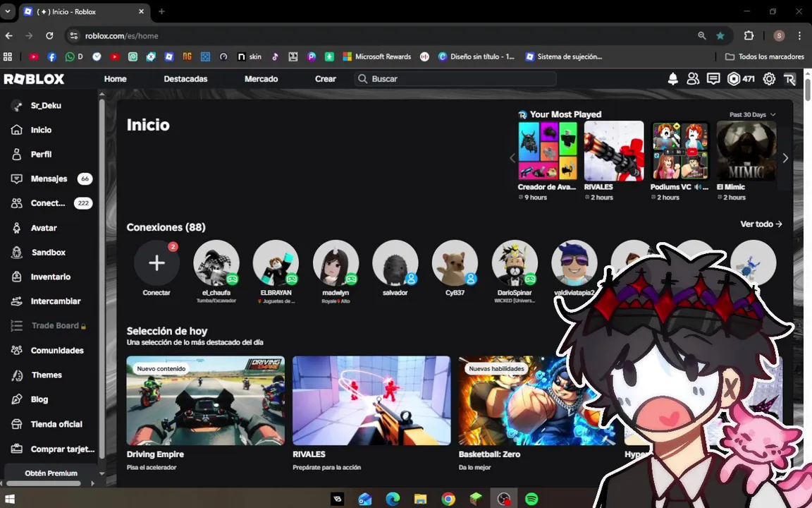Open the Chrome profile avatar
The image size is (812, 508).
pyautogui.click(x=779, y=36)
